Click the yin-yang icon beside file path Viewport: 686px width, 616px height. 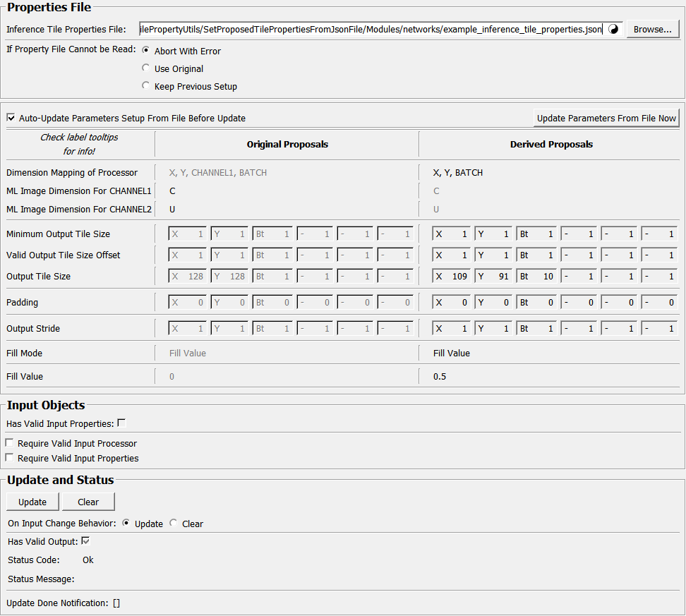614,30
